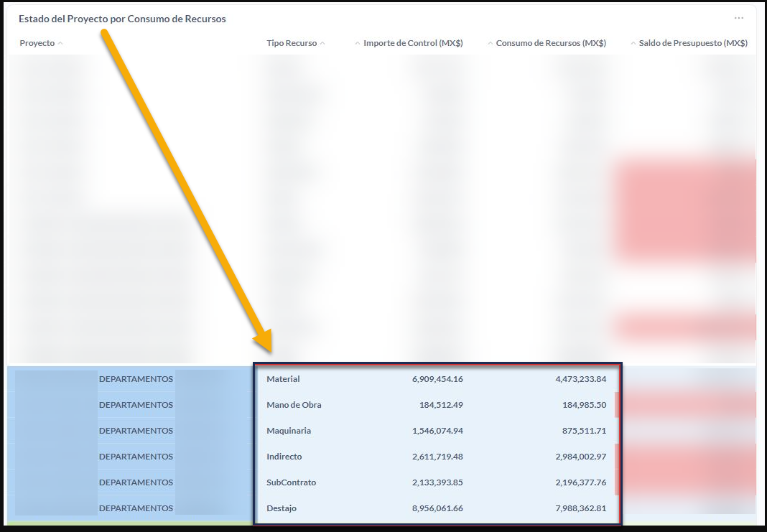
Task: Open the three-dot menu of the report card
Action: [738, 18]
